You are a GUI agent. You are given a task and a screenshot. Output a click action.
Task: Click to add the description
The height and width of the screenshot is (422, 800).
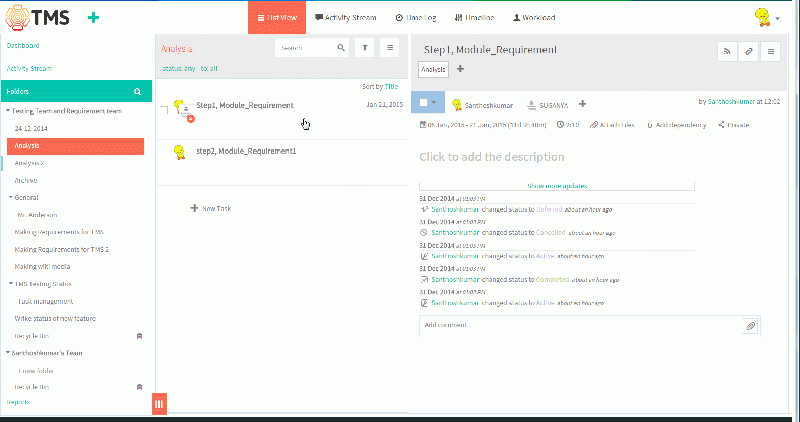(x=492, y=157)
